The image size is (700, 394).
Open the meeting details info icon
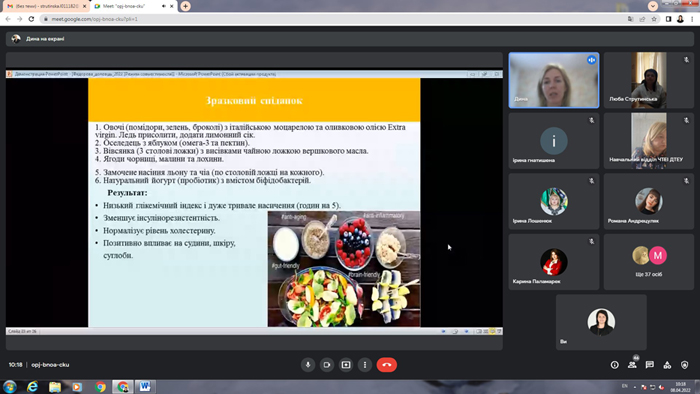click(615, 365)
